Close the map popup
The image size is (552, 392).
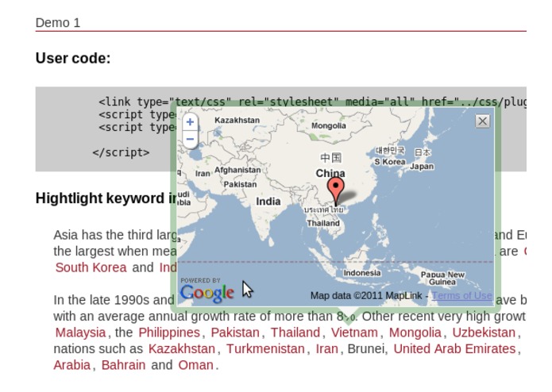(482, 121)
